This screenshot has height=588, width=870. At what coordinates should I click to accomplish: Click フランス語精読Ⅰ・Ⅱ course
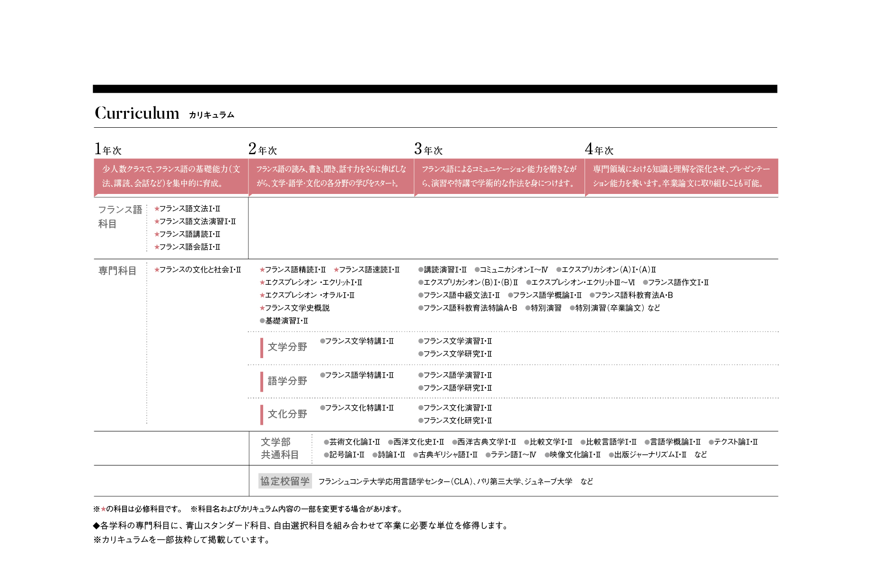[x=293, y=270]
